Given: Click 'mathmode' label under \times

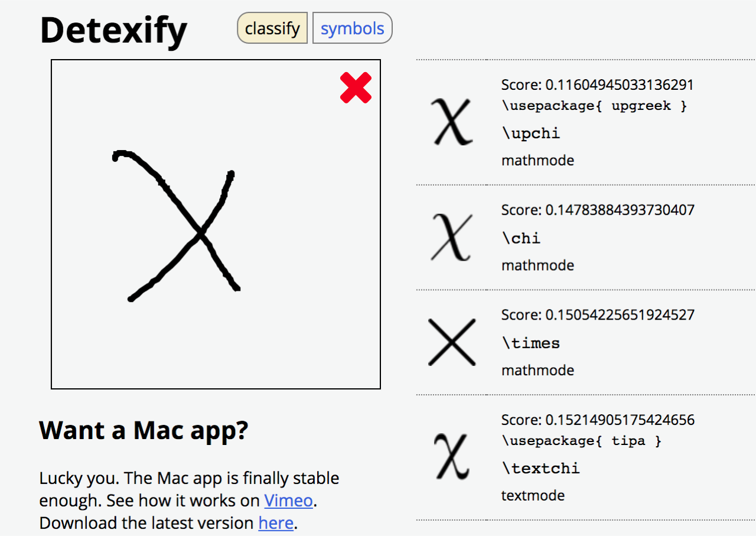Looking at the screenshot, I should click(537, 370).
